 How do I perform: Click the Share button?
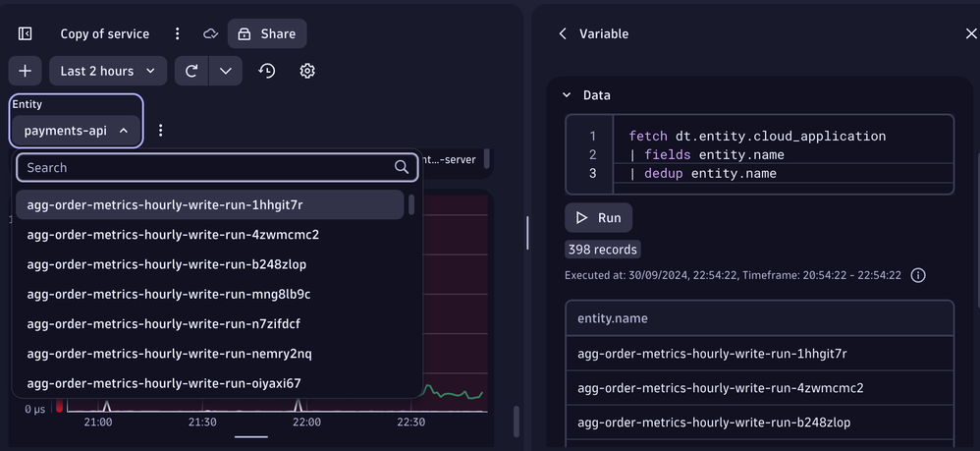267,33
